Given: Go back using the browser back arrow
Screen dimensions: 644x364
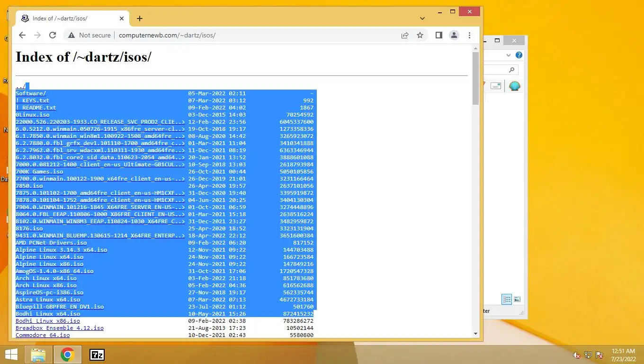Looking at the screenshot, I should tap(22, 35).
